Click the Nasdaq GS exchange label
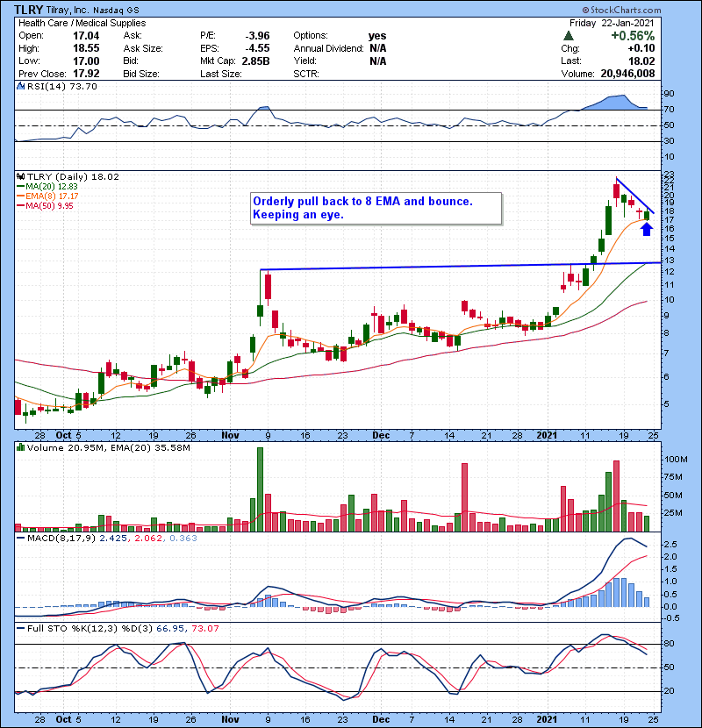702x728 pixels. [116, 11]
